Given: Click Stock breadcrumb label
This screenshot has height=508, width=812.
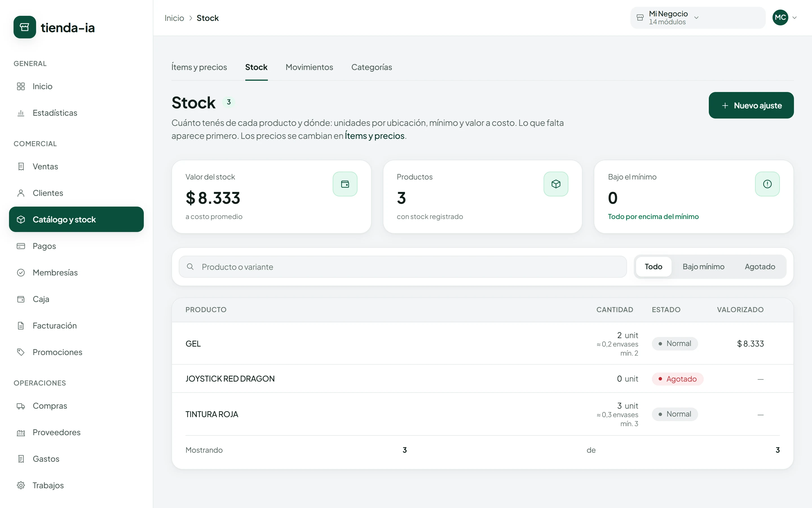Looking at the screenshot, I should coord(208,18).
